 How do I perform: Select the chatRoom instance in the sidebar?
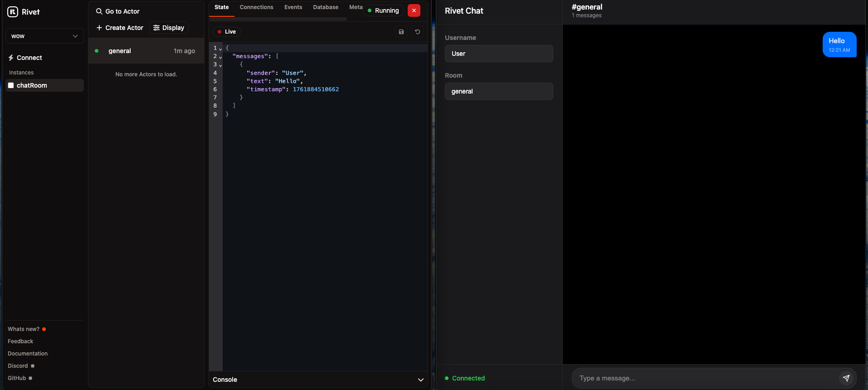(x=44, y=85)
